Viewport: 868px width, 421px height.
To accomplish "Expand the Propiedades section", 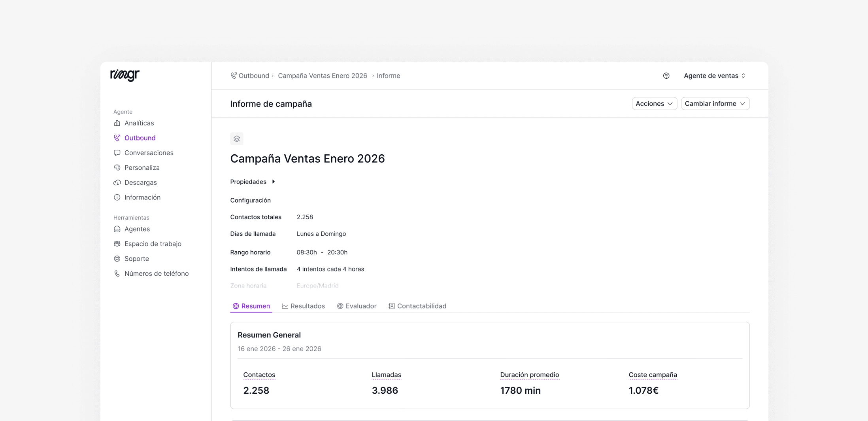I will (253, 182).
